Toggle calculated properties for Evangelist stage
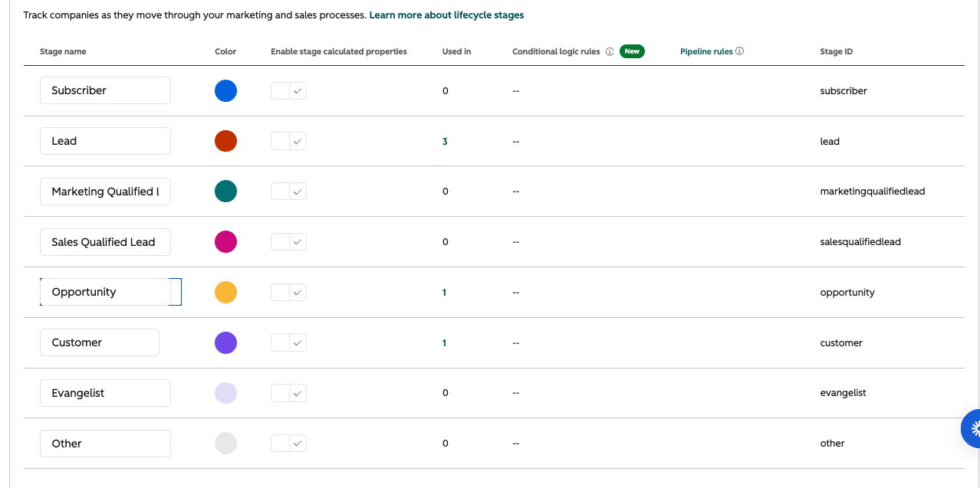980x488 pixels. (288, 393)
